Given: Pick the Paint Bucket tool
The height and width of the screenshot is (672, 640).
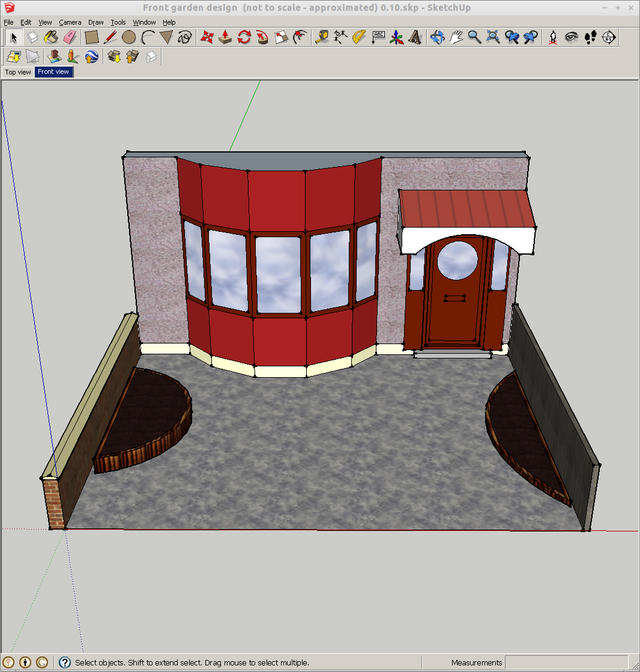Looking at the screenshot, I should pyautogui.click(x=51, y=37).
